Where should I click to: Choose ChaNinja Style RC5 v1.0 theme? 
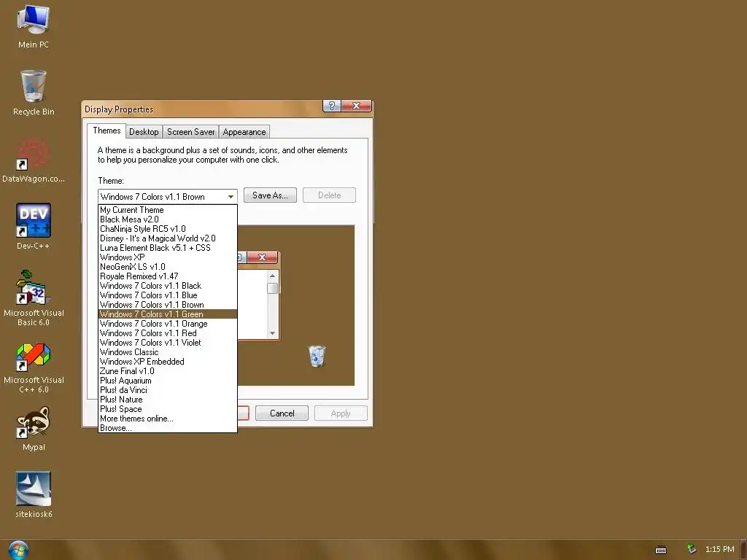point(168,229)
